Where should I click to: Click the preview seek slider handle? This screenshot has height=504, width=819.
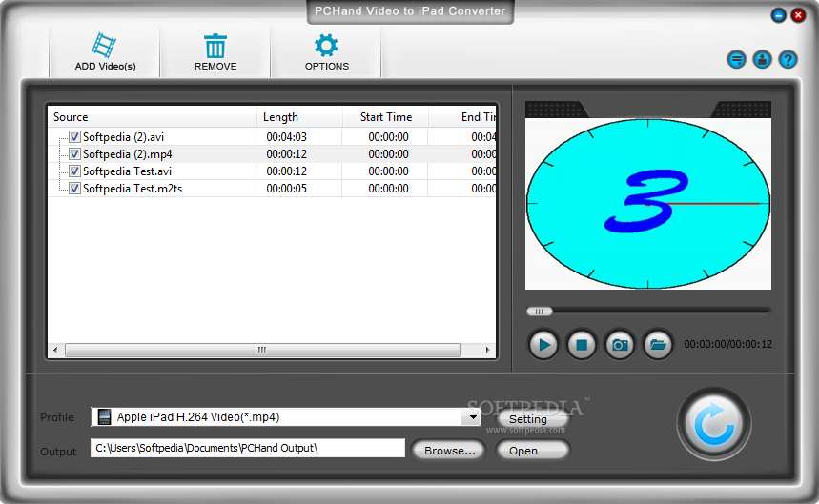tap(540, 312)
